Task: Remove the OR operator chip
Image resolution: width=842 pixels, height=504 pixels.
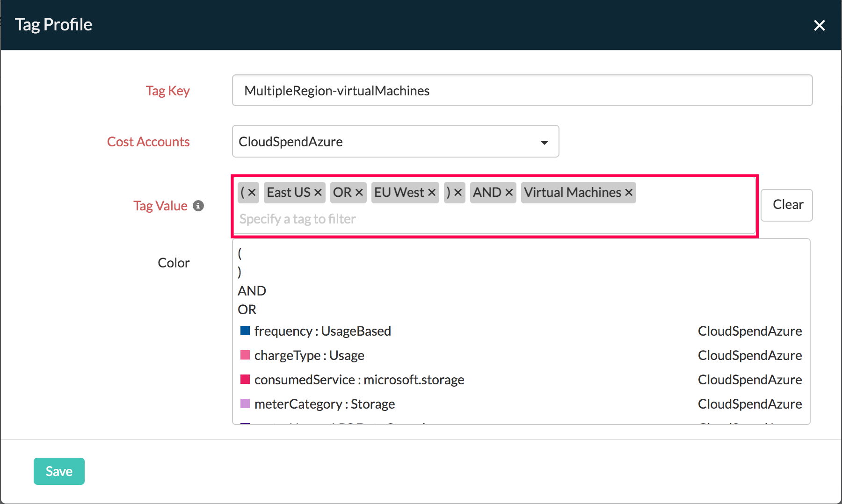Action: point(359,193)
